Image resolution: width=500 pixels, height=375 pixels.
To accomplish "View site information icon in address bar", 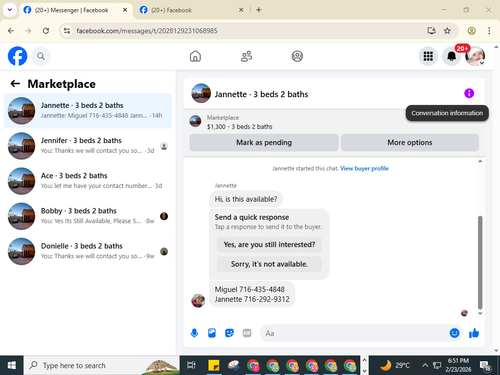I will tap(67, 31).
